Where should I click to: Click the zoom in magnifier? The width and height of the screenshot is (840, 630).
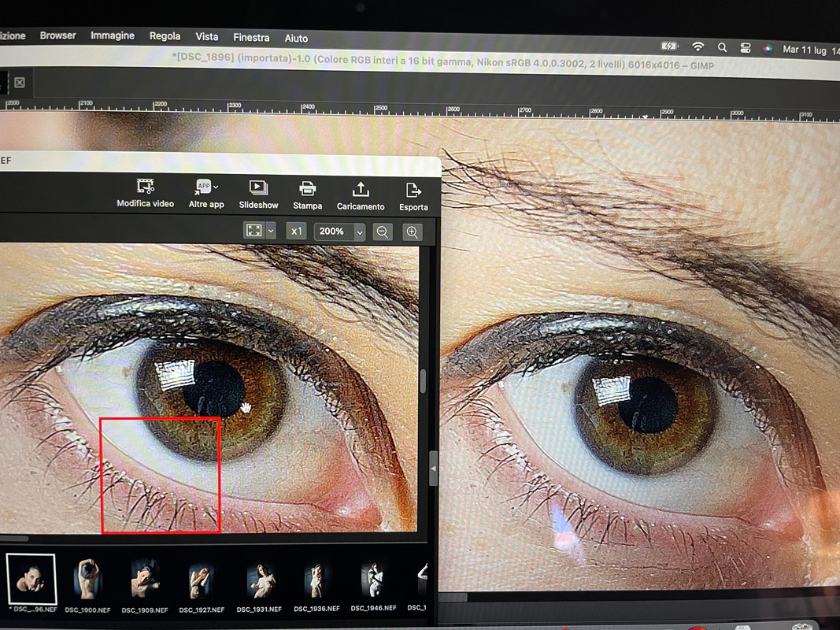pyautogui.click(x=412, y=232)
